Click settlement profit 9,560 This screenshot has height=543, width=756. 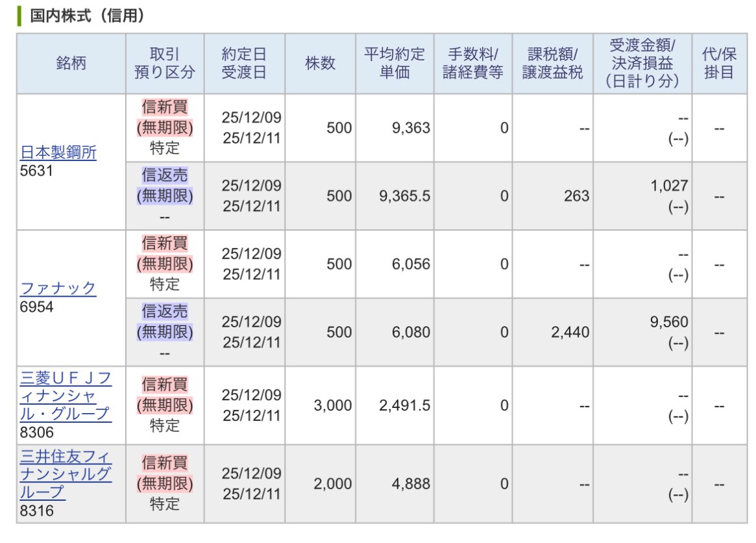[x=669, y=322]
